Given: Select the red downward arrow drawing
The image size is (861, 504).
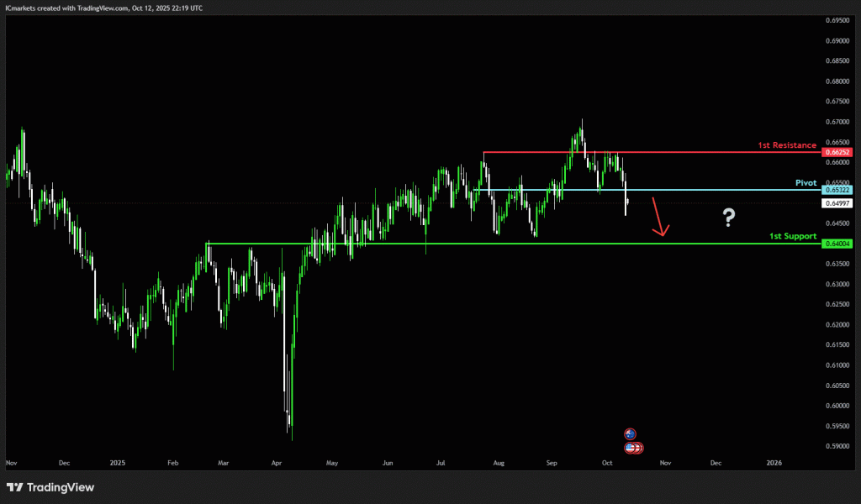Looking at the screenshot, I should (x=659, y=218).
